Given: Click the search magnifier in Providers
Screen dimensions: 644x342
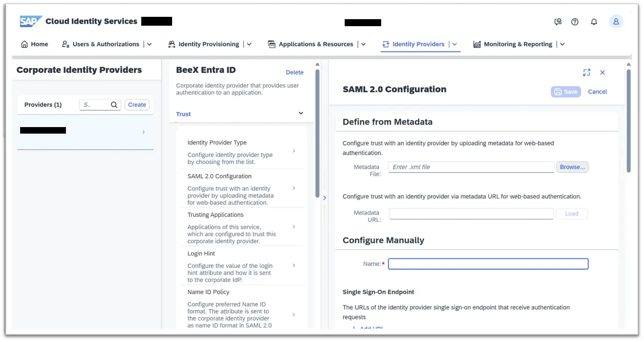Looking at the screenshot, I should (x=114, y=105).
